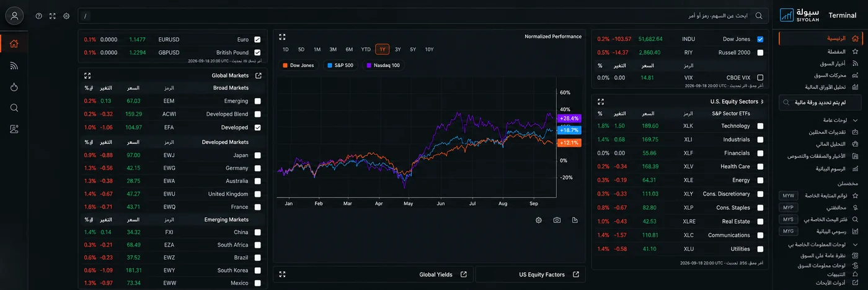The height and width of the screenshot is (290, 868).
Task: Open Global Markets in external view
Action: point(259,76)
